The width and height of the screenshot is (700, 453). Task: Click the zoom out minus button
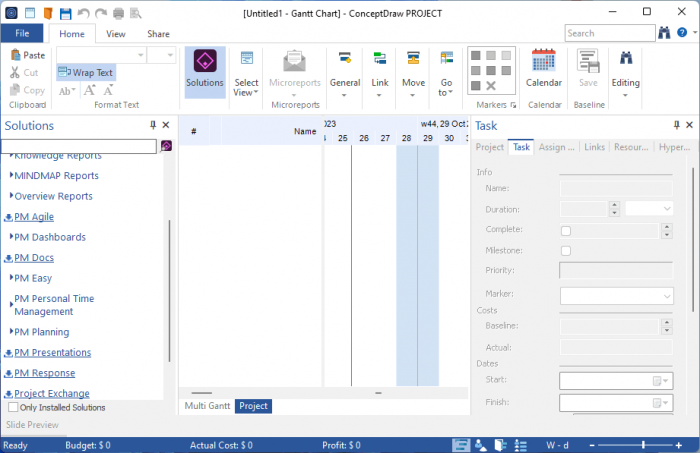(x=592, y=445)
